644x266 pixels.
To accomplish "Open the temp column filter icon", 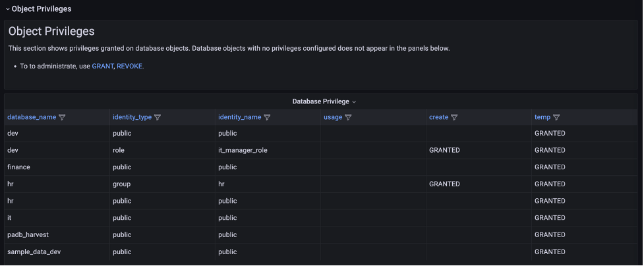I will tap(556, 117).
